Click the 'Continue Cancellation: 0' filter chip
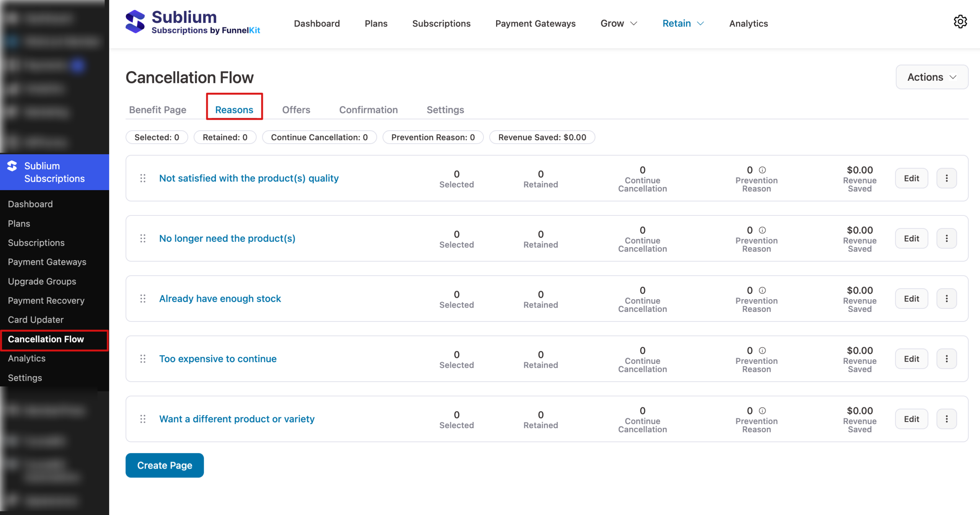Screen dimensions: 980x515 319,137
